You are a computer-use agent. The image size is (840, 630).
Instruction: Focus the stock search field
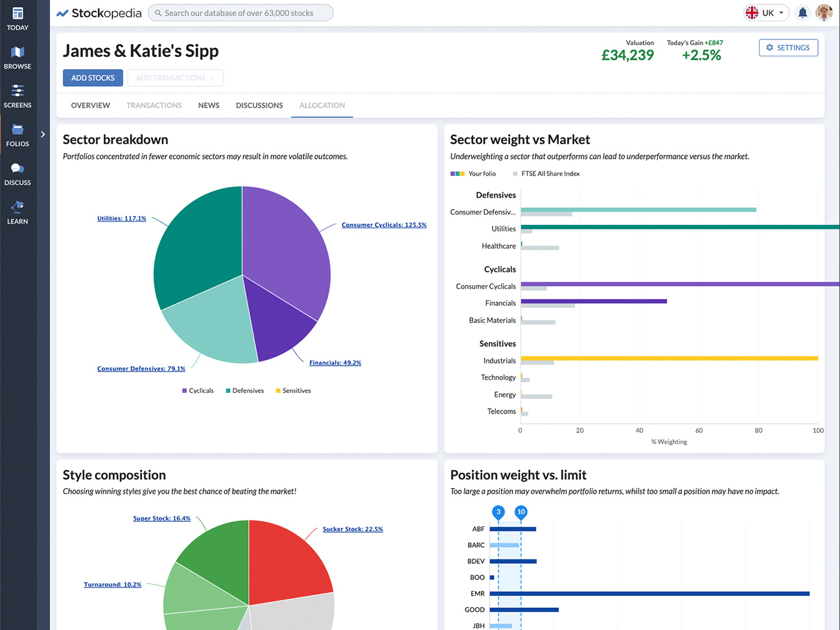(x=240, y=13)
